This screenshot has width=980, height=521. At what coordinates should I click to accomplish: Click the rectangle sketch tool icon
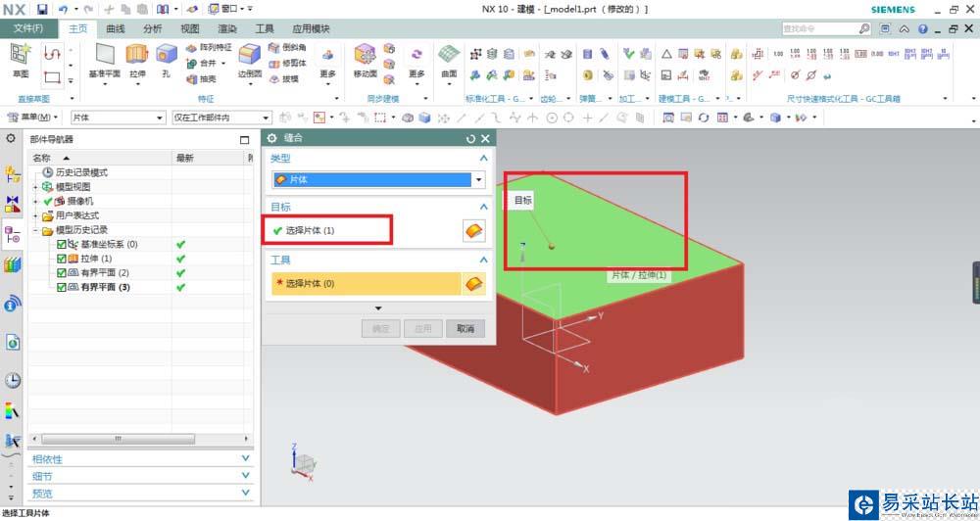click(x=52, y=78)
